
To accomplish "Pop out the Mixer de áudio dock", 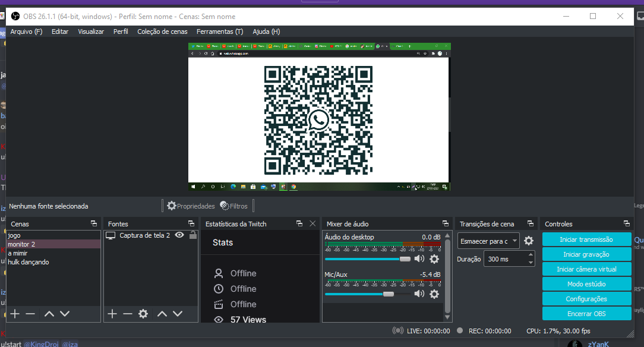I will pyautogui.click(x=445, y=223).
